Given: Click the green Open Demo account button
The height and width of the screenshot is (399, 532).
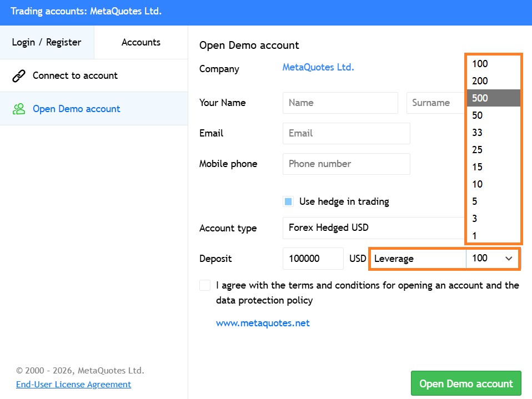Looking at the screenshot, I should point(466,383).
